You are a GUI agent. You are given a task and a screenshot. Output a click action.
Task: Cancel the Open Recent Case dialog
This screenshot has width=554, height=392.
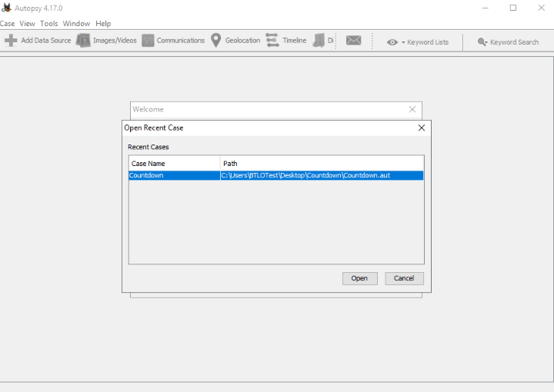[404, 278]
